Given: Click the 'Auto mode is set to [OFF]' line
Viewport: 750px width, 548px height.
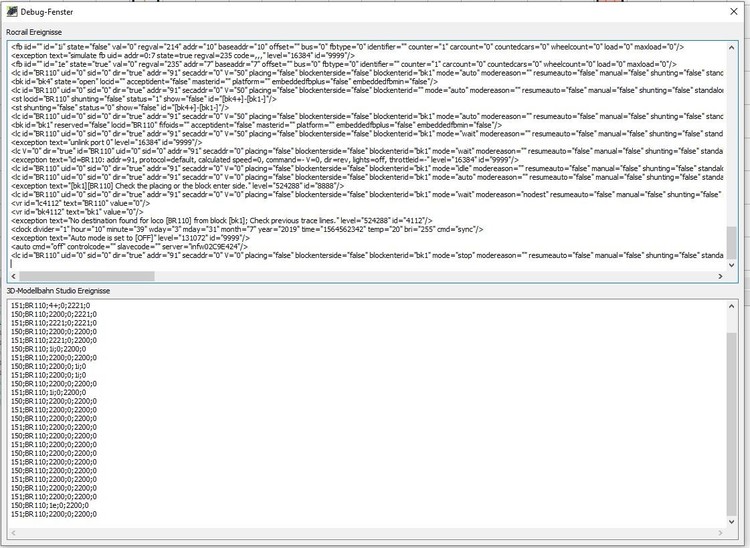Looking at the screenshot, I should click(130, 238).
